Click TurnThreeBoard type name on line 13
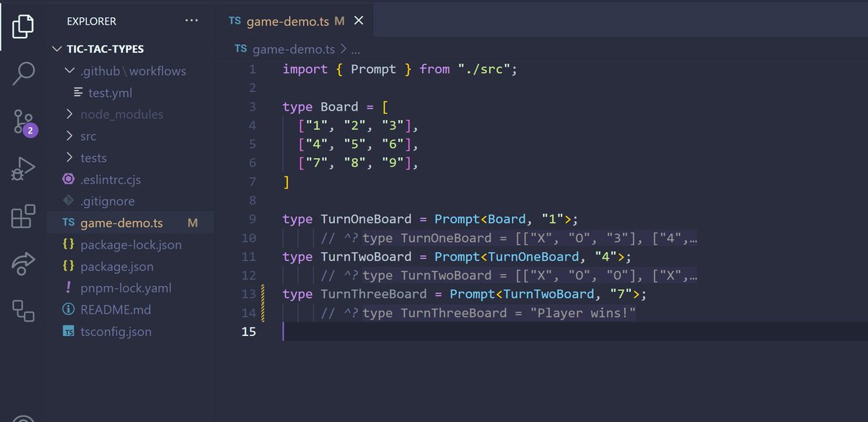Screen dimensions: 868x422 coord(373,294)
